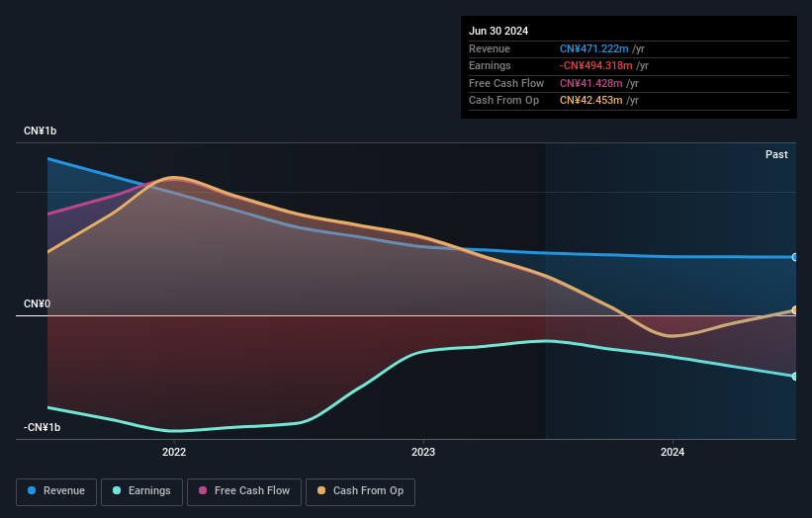
Task: Click the -CN¥494.318m earnings value
Action: coord(596,65)
